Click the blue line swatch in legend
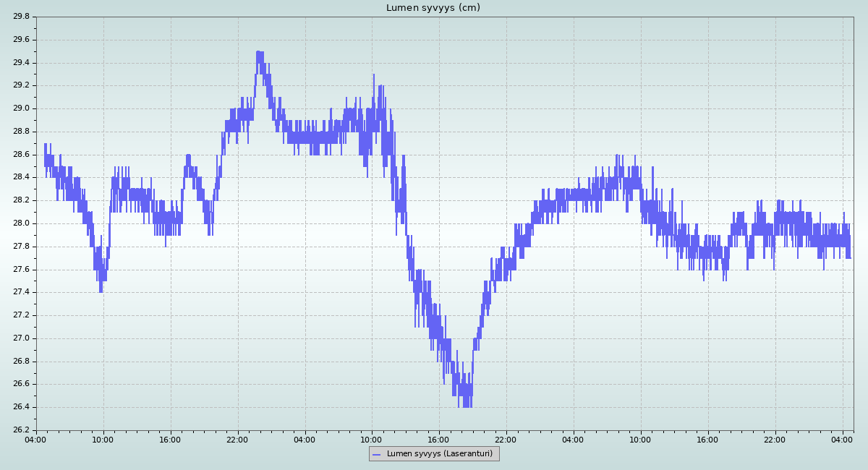 (376, 454)
